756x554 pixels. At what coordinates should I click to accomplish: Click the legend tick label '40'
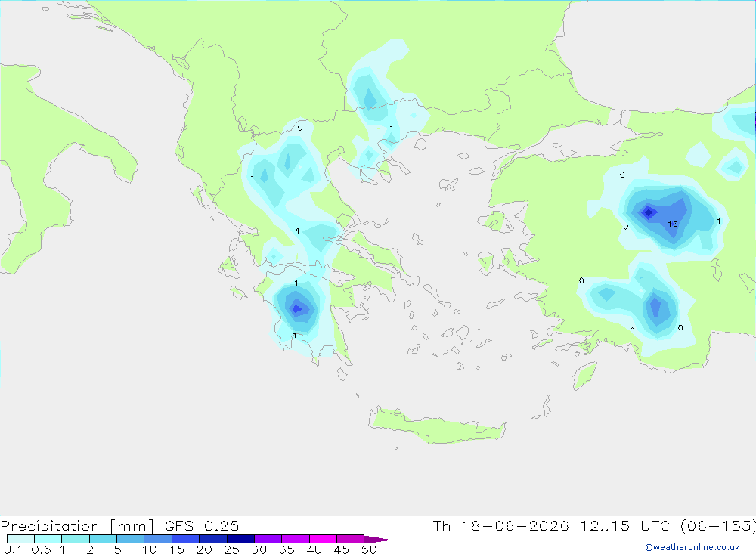tap(314, 549)
